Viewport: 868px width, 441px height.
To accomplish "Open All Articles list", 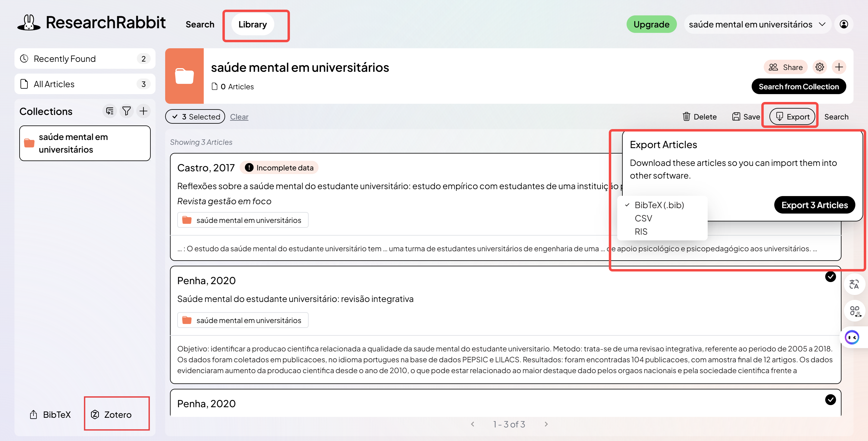I will click(85, 84).
